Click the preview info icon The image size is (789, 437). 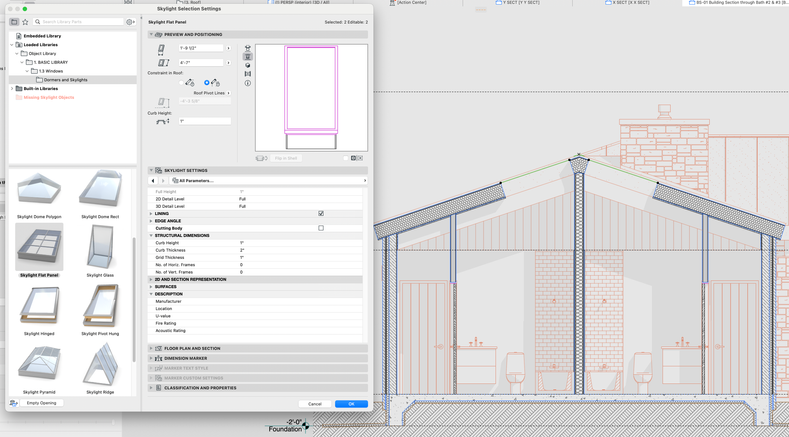(x=248, y=83)
